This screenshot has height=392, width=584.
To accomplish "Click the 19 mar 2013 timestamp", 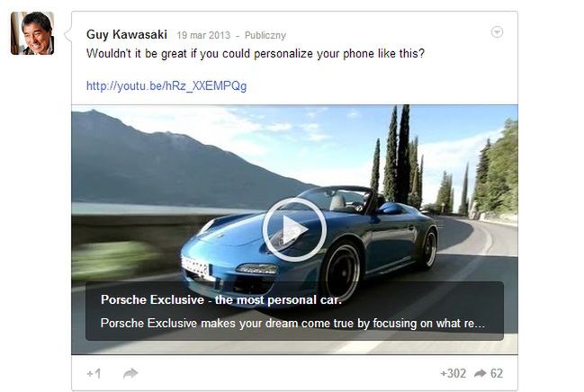I will tap(204, 36).
